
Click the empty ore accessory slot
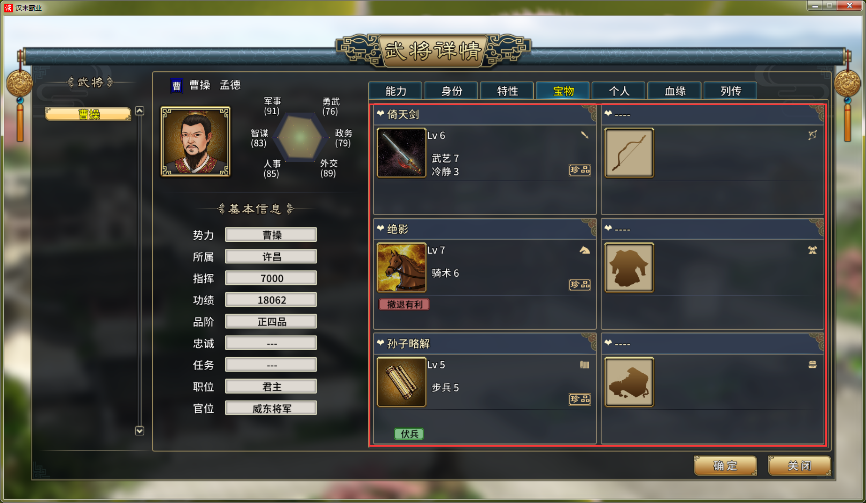(629, 382)
